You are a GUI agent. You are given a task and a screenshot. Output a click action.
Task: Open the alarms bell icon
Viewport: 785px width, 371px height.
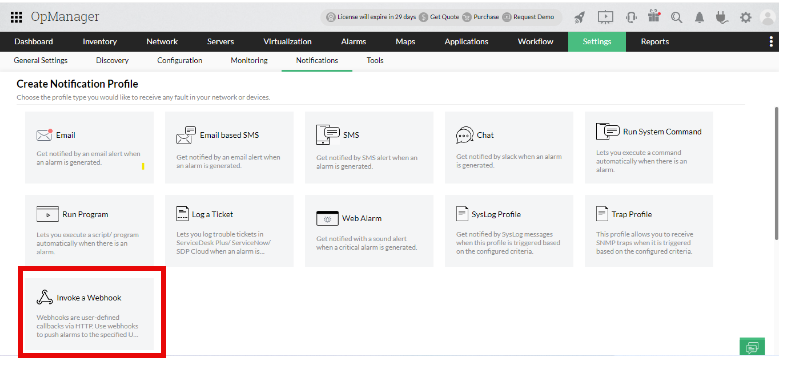click(x=699, y=18)
